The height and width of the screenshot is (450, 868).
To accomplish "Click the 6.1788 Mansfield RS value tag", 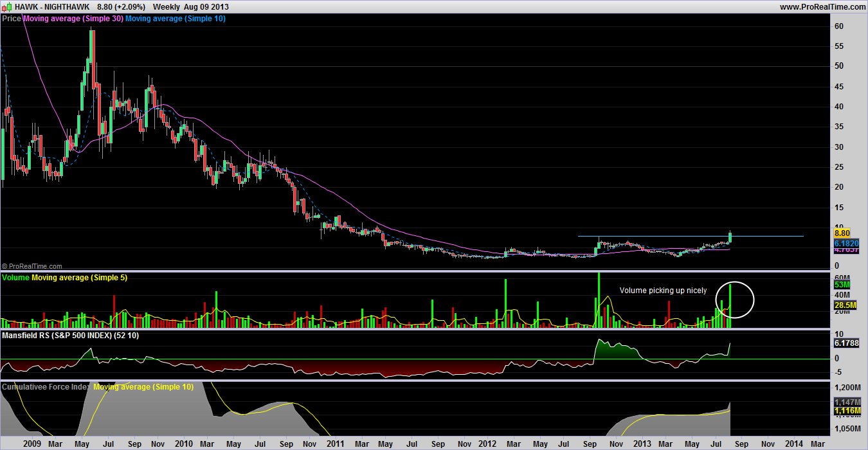I will pyautogui.click(x=847, y=344).
